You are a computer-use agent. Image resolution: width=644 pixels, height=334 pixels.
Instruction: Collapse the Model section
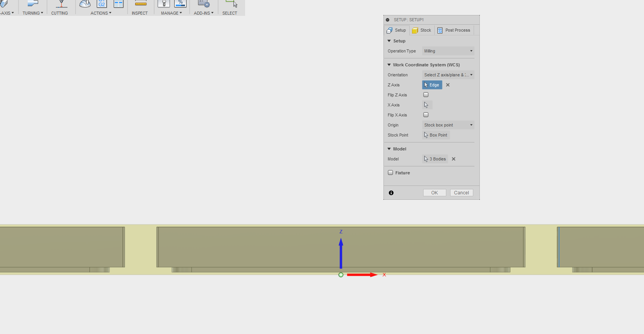coord(389,149)
